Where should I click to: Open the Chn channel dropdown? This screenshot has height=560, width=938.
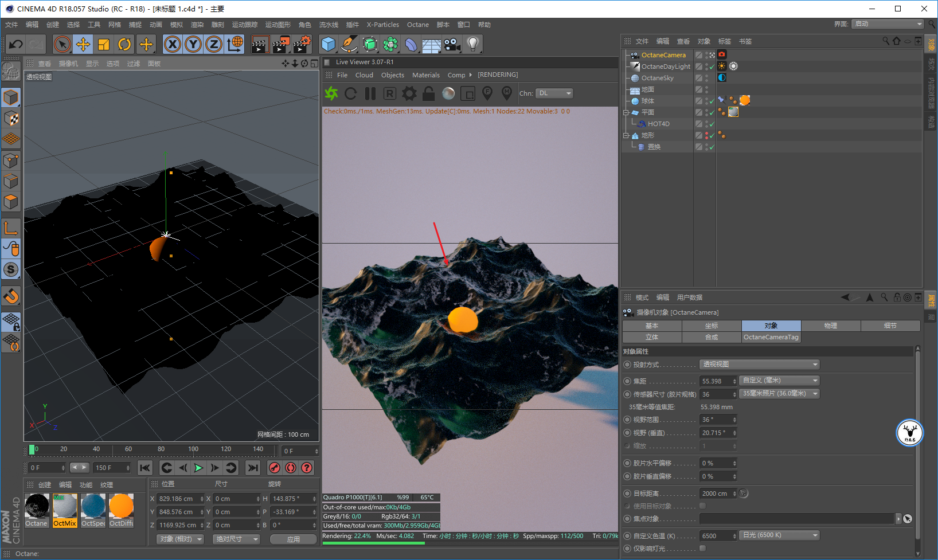point(555,93)
